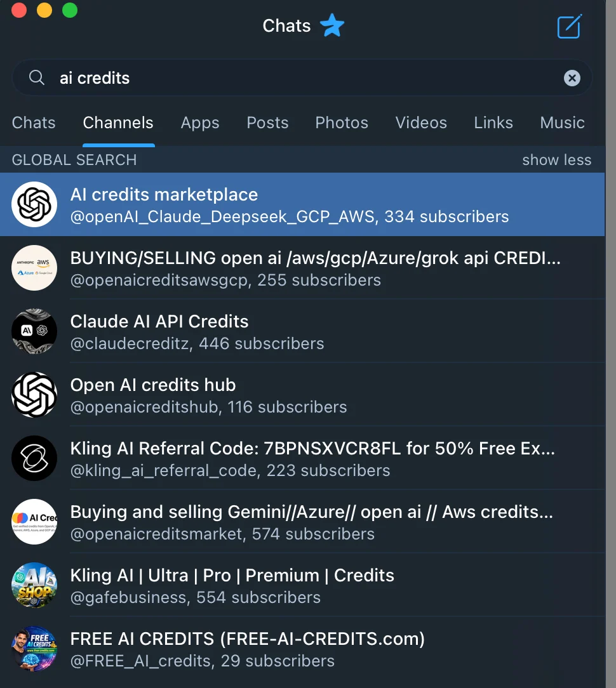Open "Kling AI | Ultra | Pro" channel title
616x688 pixels.
pyautogui.click(x=232, y=575)
